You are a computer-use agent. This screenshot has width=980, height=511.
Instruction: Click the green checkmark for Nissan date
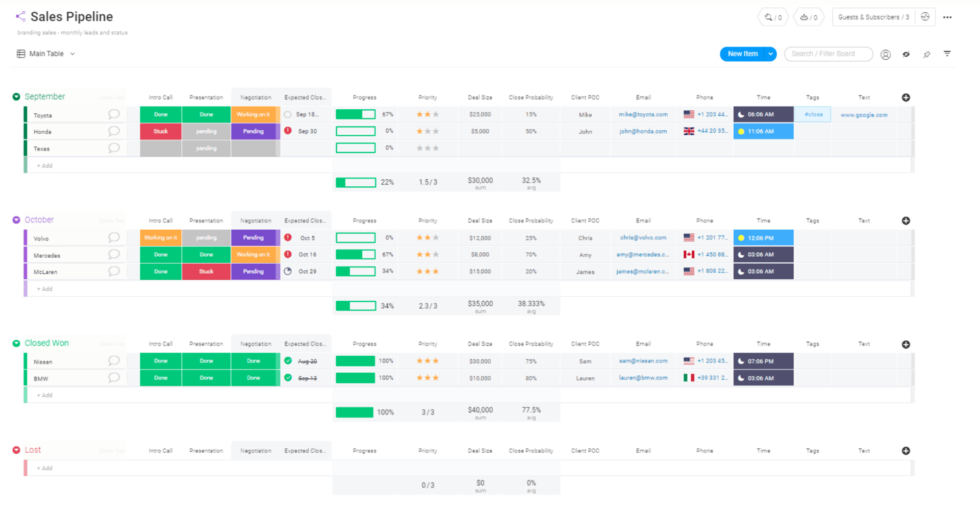(x=288, y=361)
